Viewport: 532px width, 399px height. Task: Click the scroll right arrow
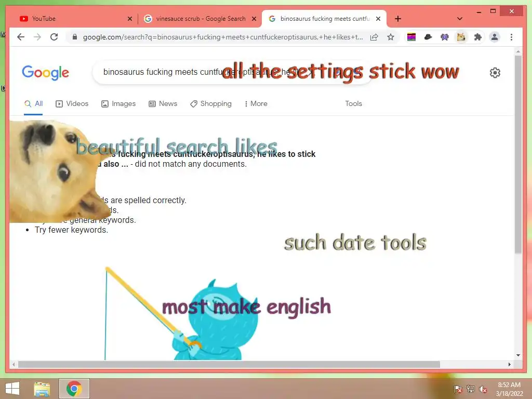point(509,364)
